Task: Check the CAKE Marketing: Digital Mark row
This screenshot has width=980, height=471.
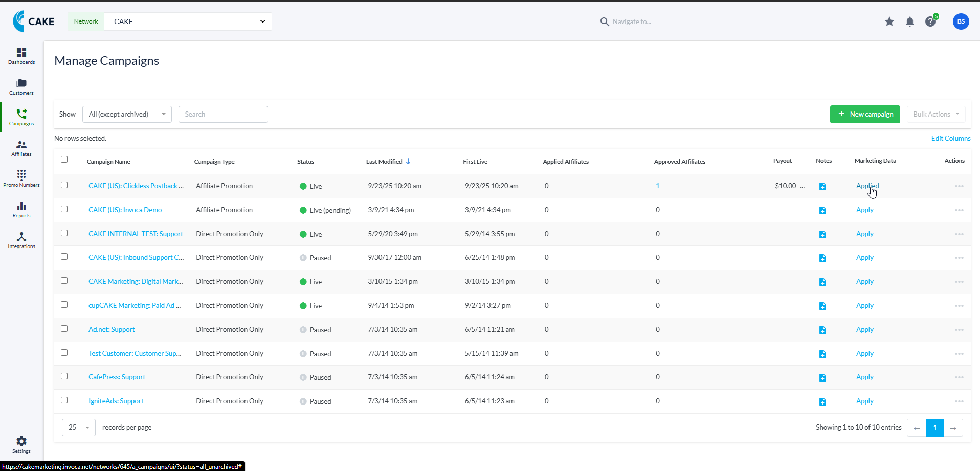Action: (64, 280)
